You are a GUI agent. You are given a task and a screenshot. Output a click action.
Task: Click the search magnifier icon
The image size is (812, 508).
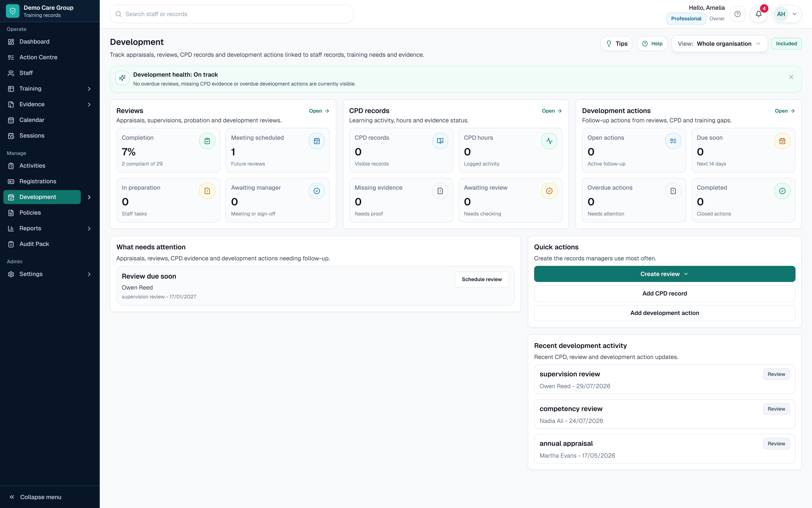[118, 14]
